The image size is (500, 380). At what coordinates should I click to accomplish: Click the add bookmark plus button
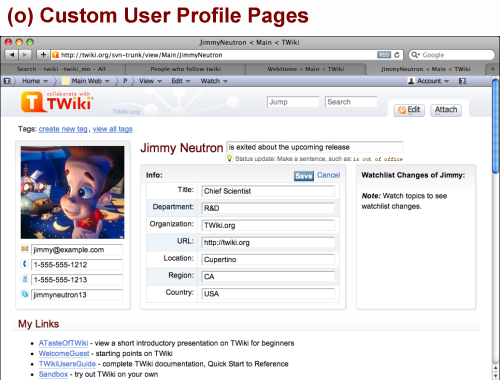[43, 55]
